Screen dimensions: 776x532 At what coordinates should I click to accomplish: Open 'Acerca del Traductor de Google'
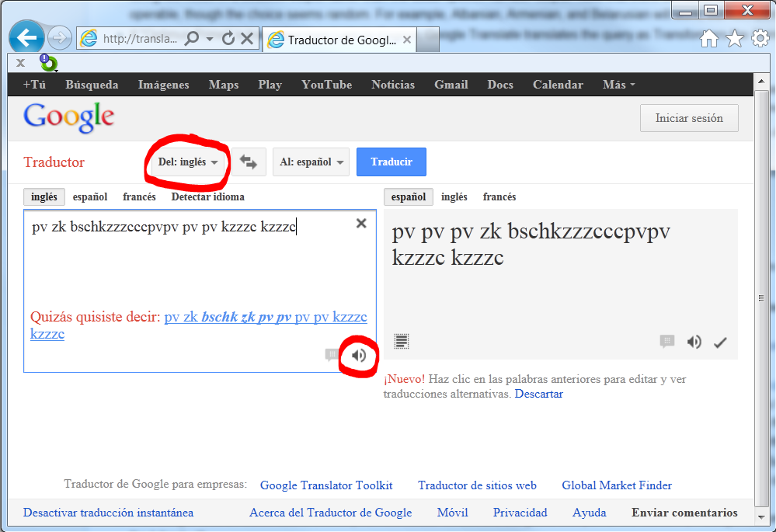pyautogui.click(x=331, y=513)
